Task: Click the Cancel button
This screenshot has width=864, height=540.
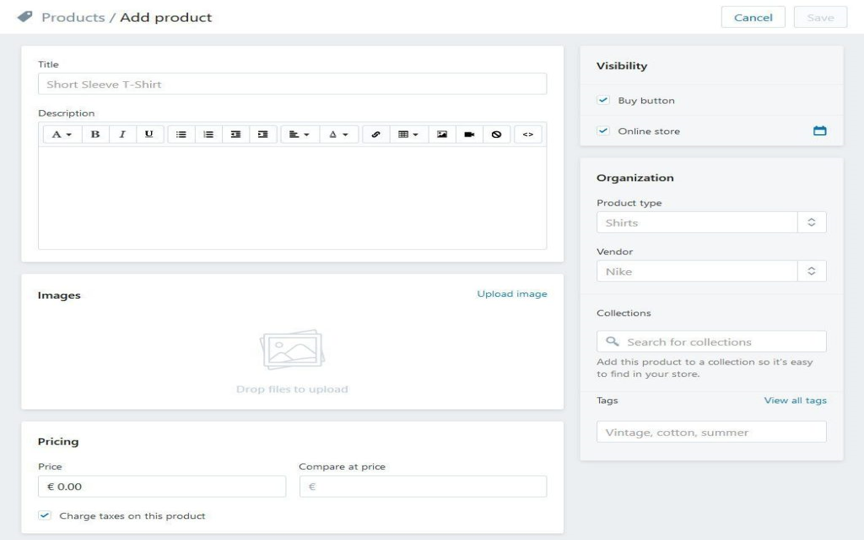Action: pos(753,17)
